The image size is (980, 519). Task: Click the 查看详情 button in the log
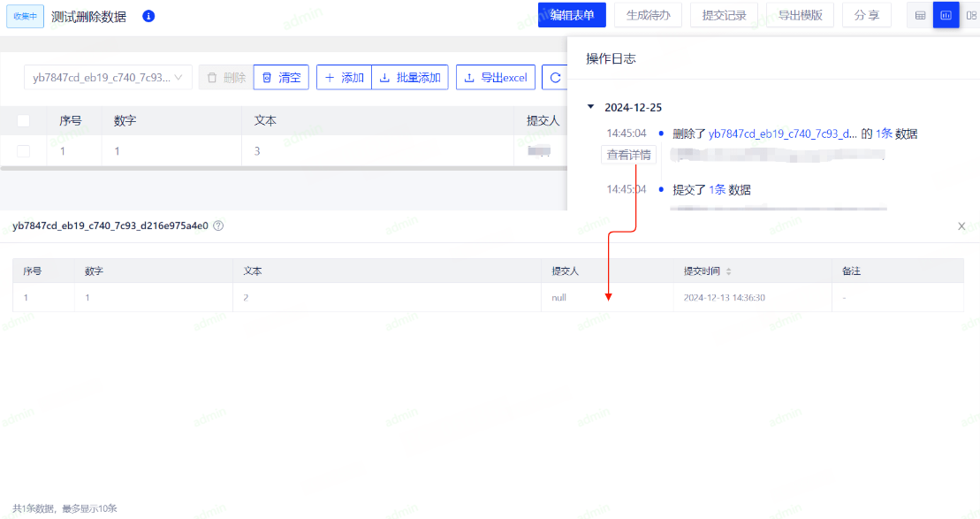pos(629,155)
